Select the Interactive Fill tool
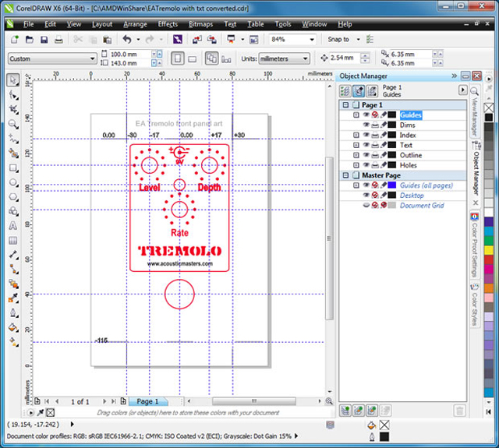This screenshot has height=448, width=499. (x=13, y=342)
